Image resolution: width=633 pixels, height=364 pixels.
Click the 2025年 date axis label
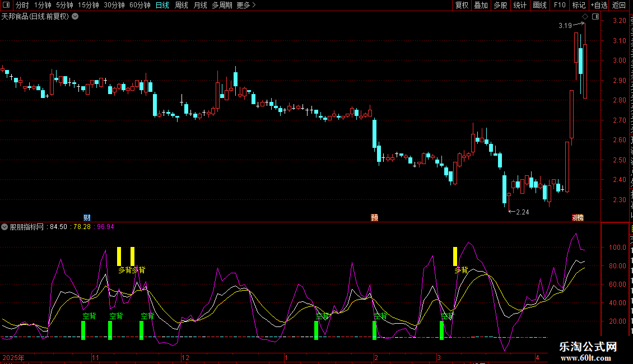click(x=13, y=357)
